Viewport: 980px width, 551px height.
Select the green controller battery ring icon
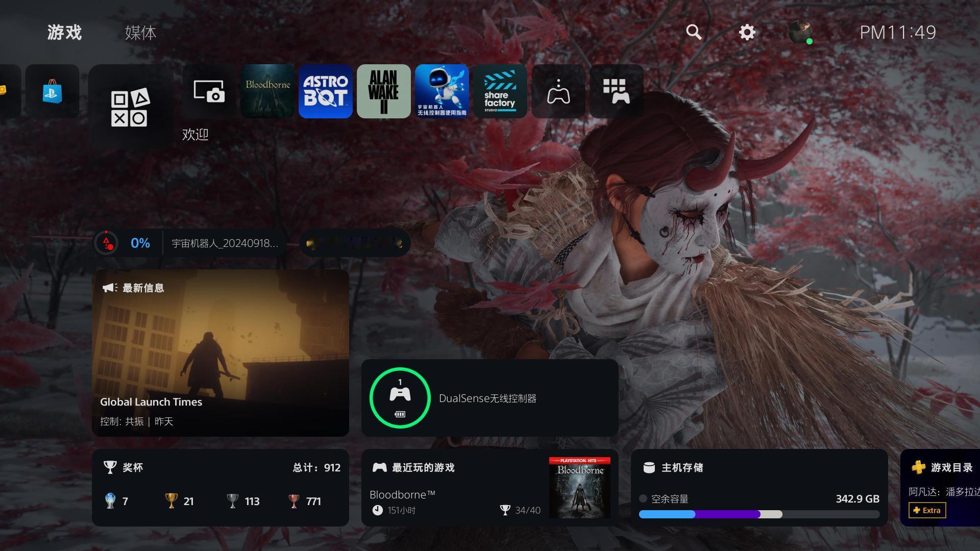click(400, 398)
